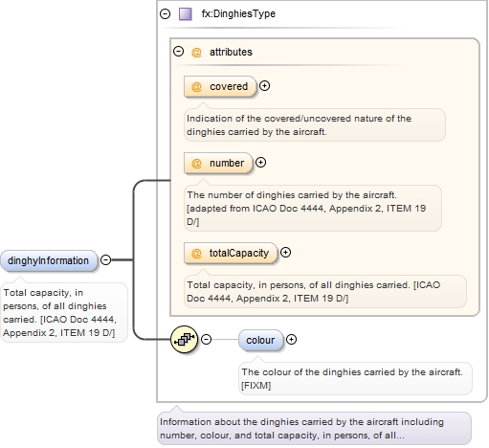Click the purple fx:DinghiesType complex type icon

pos(186,14)
